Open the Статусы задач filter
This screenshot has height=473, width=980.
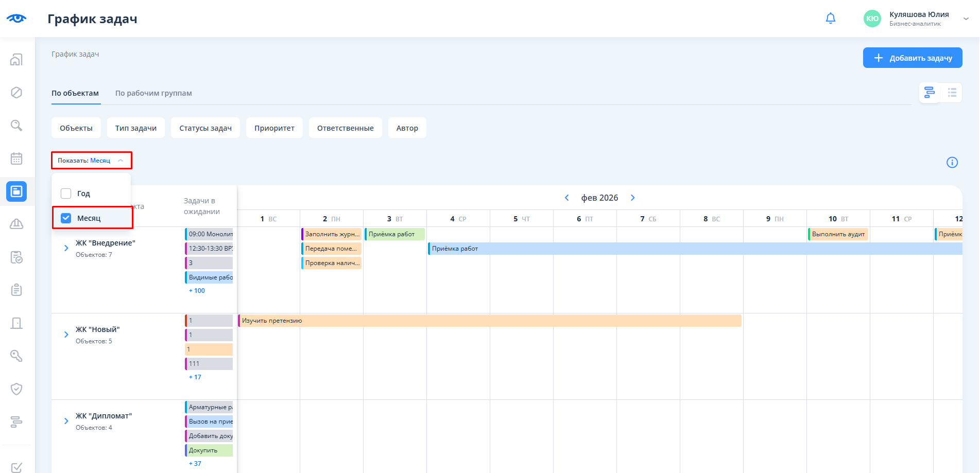pyautogui.click(x=205, y=128)
